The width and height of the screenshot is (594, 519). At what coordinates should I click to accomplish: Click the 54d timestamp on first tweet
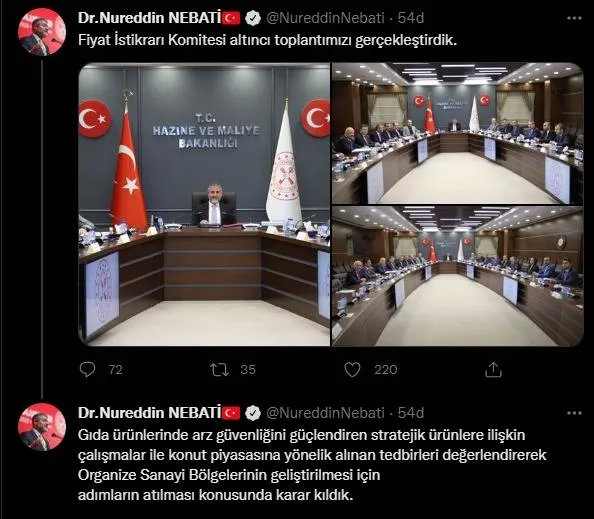(411, 18)
